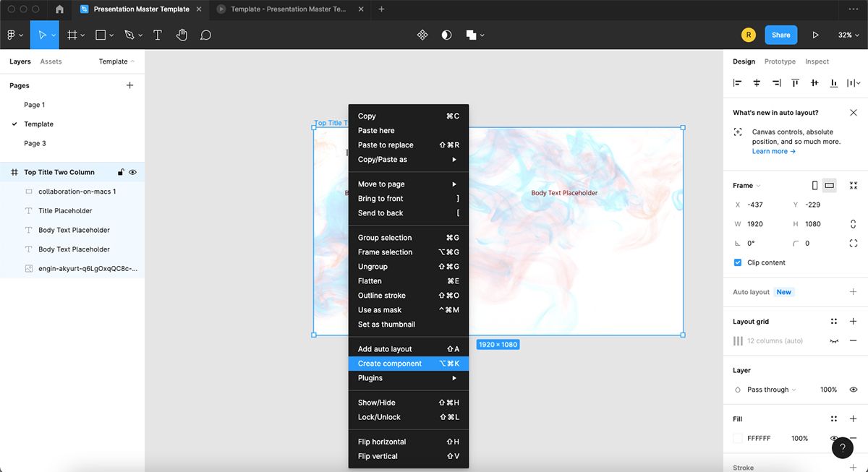This screenshot has width=868, height=472.
Task: Click the white fill color swatch
Action: pos(738,438)
